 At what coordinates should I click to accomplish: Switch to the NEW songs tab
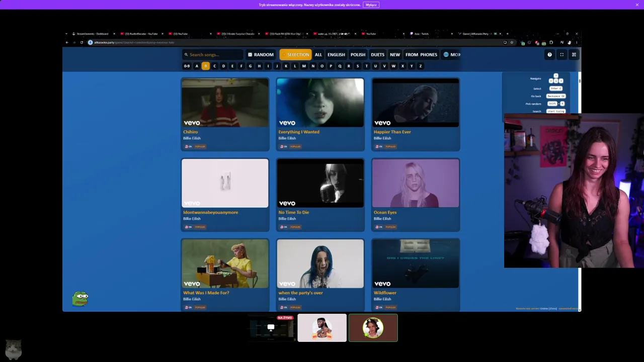point(395,55)
